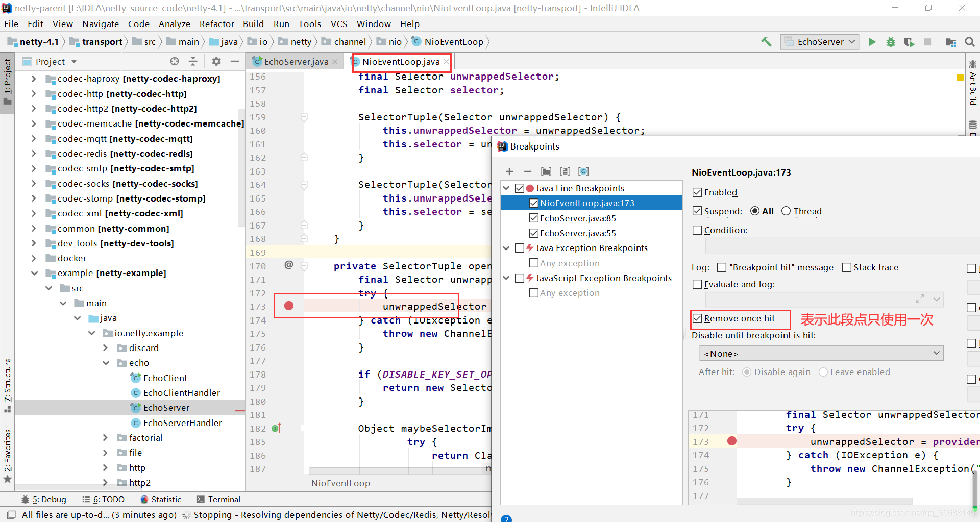980x522 pixels.
Task: Open Project panel settings gear
Action: pyautogui.click(x=216, y=61)
